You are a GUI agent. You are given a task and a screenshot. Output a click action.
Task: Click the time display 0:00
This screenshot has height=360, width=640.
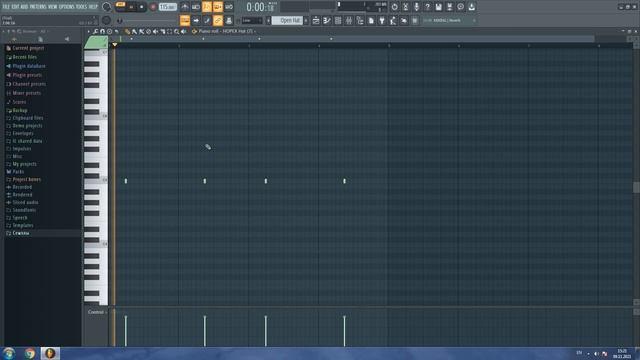click(261, 7)
